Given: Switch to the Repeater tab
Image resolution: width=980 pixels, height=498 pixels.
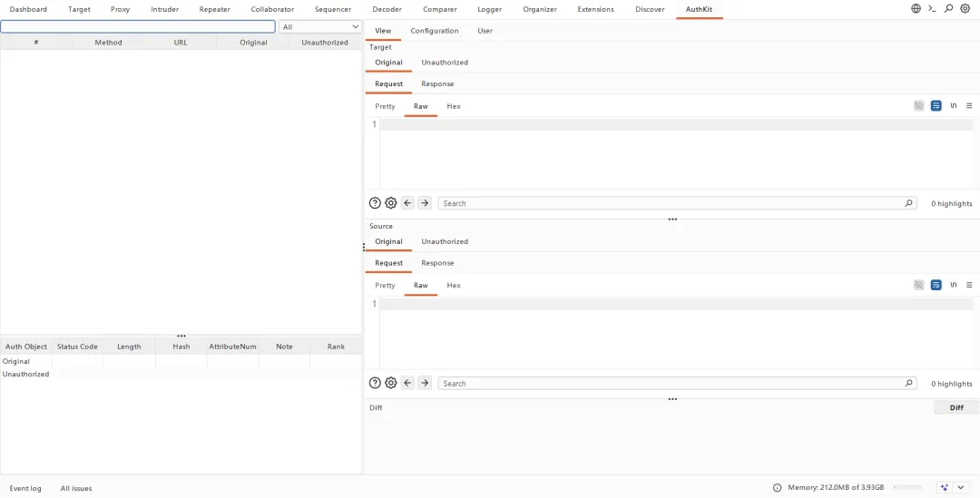Looking at the screenshot, I should click(214, 9).
